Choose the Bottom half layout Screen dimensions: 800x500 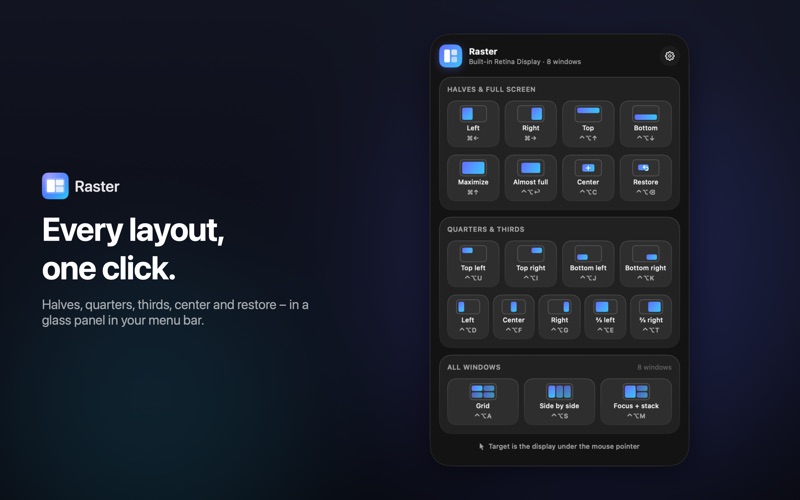pos(645,124)
